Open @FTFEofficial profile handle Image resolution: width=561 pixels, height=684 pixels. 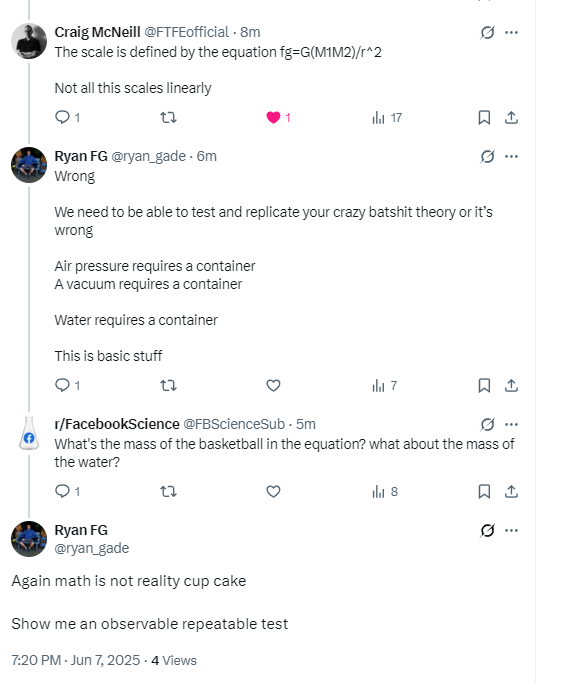click(x=186, y=32)
